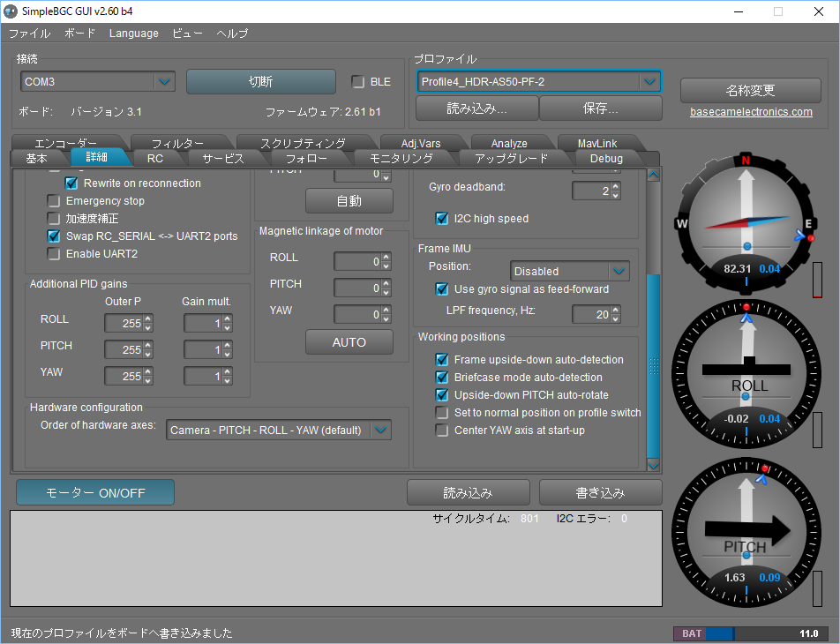Switch to the Debug tab
The height and width of the screenshot is (644, 840).
pos(606,159)
